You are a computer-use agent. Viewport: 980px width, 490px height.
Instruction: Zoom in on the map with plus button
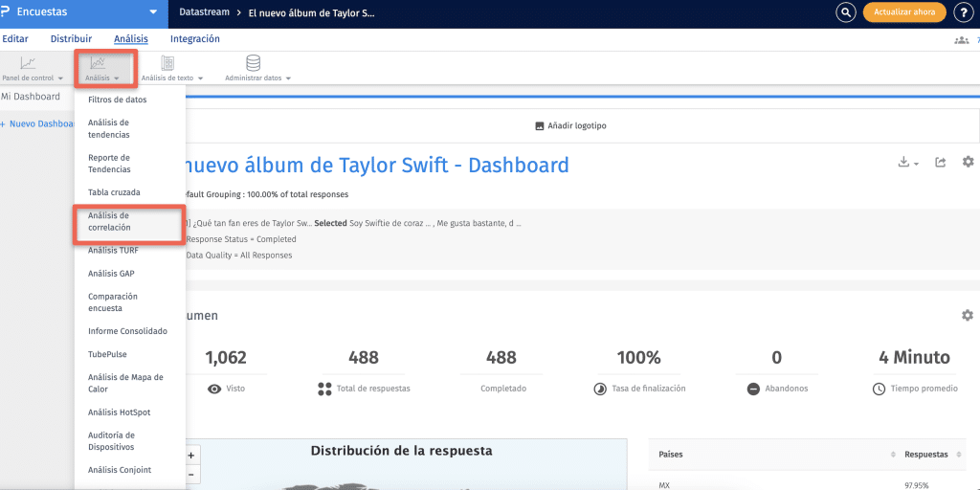click(x=191, y=457)
